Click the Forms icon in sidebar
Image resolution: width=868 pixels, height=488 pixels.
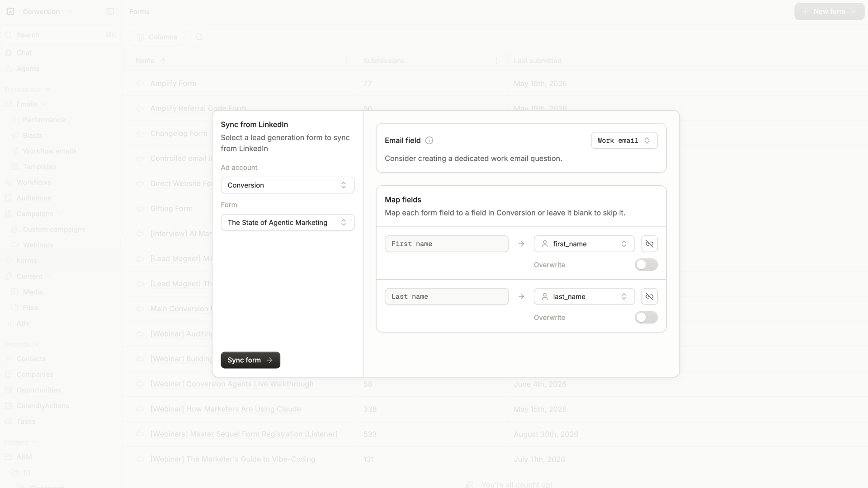coord(8,261)
